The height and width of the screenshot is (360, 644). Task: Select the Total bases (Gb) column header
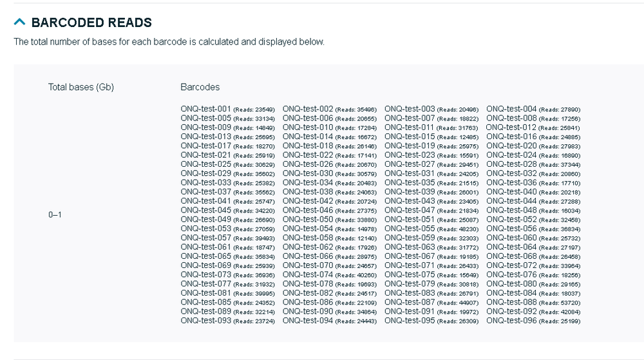[x=81, y=87]
